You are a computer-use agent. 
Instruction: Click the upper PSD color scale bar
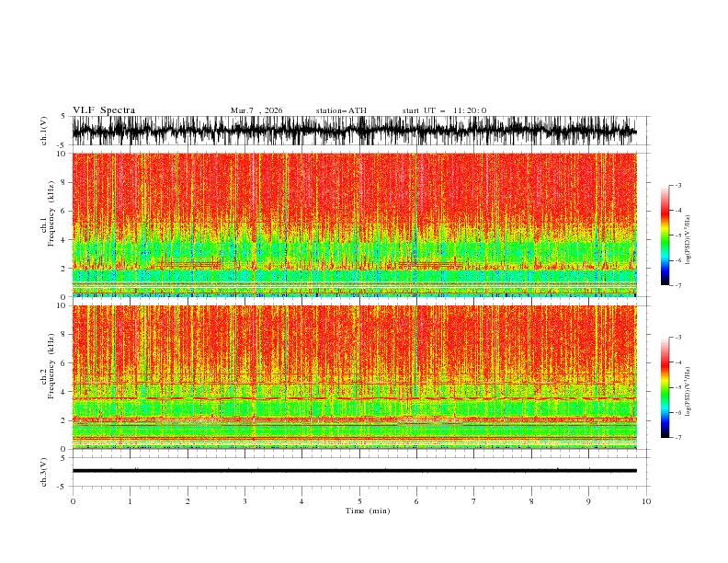click(x=665, y=236)
